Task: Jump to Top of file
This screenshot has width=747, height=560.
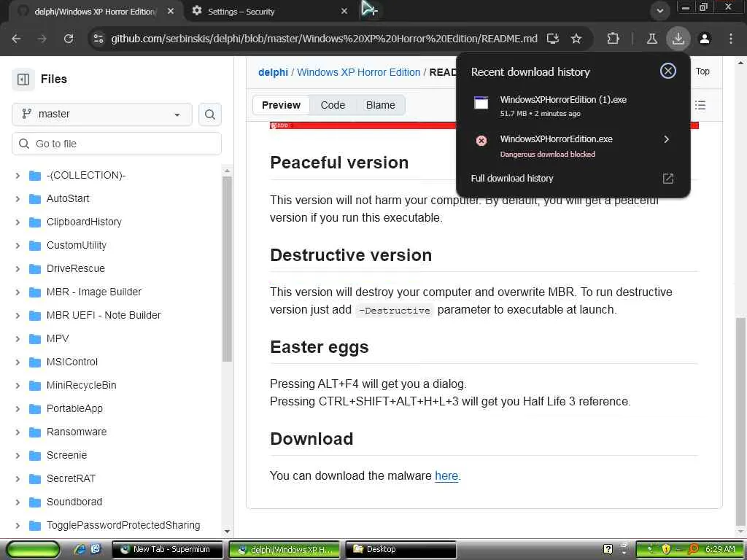Action: tap(703, 71)
